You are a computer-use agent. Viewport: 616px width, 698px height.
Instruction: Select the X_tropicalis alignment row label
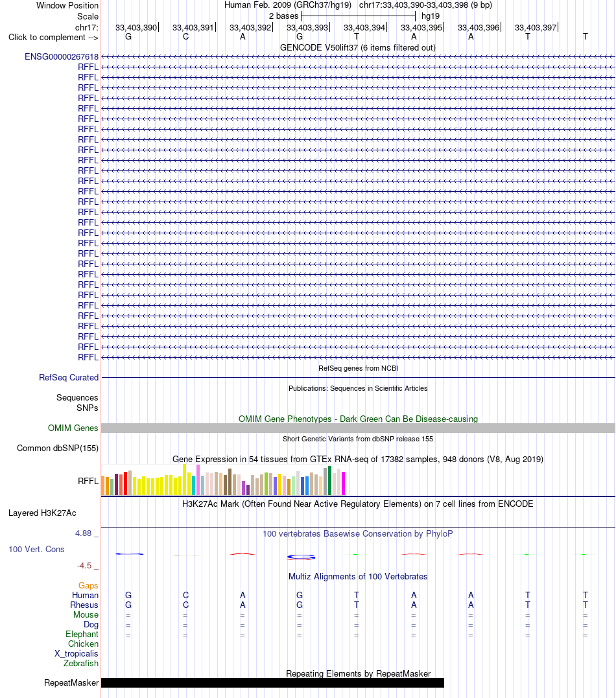coord(76,653)
